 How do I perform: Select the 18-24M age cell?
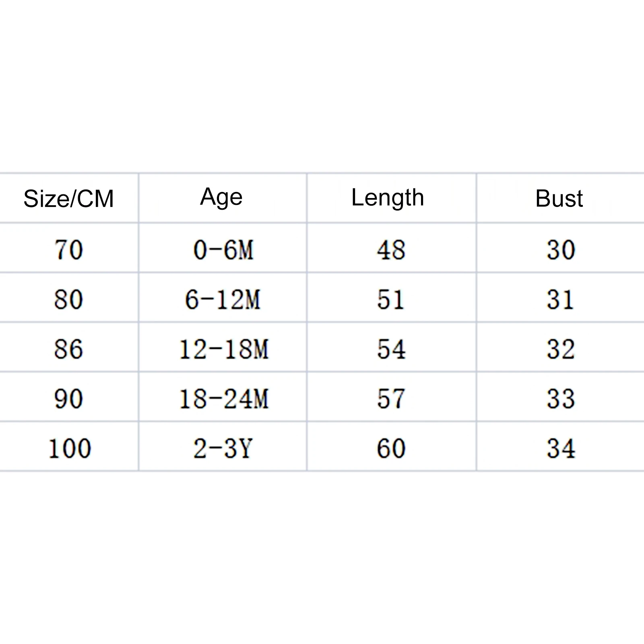tap(223, 399)
